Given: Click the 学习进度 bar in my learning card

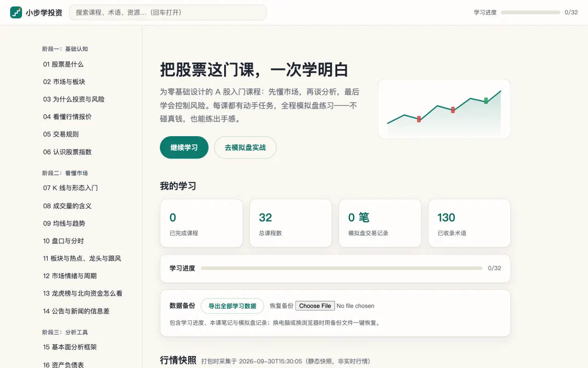Looking at the screenshot, I should tap(341, 268).
